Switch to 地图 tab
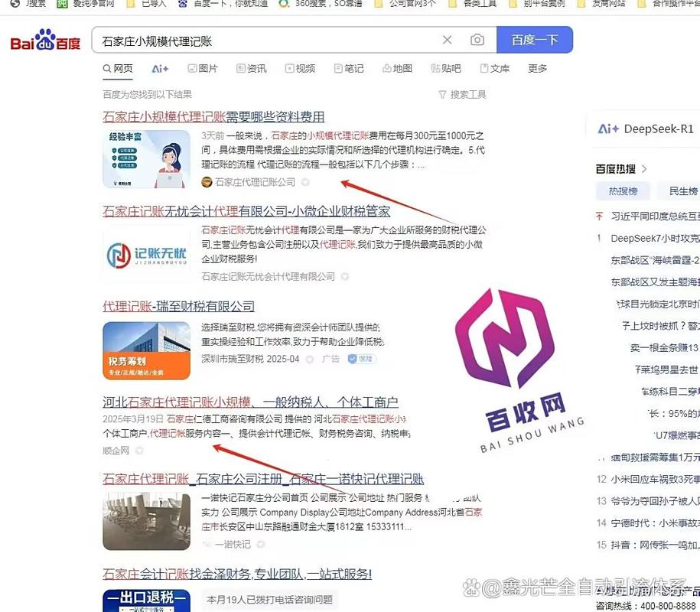Screen dimensions: 700x612 click(x=397, y=69)
